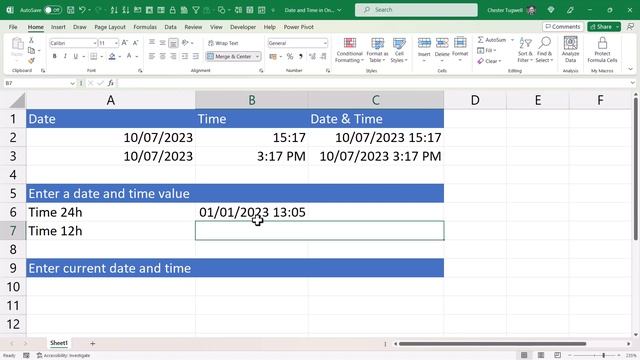
Task: Click the Comma Style icon
Action: click(301, 56)
